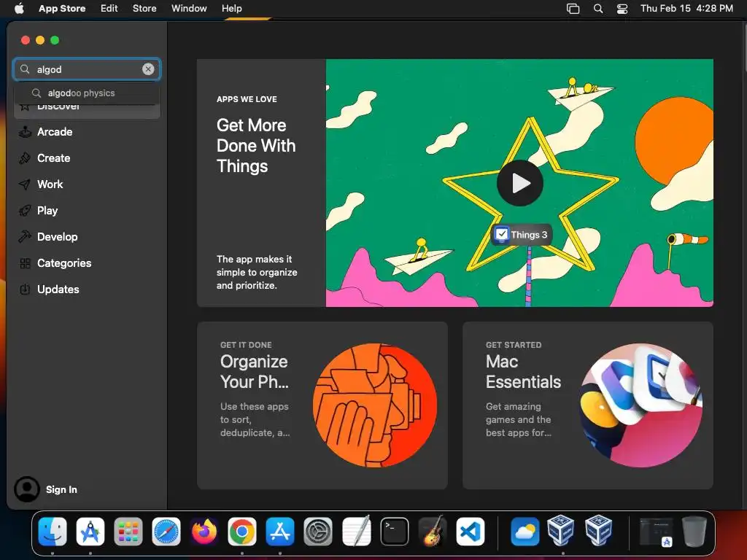Open the Edit menu

(x=109, y=8)
